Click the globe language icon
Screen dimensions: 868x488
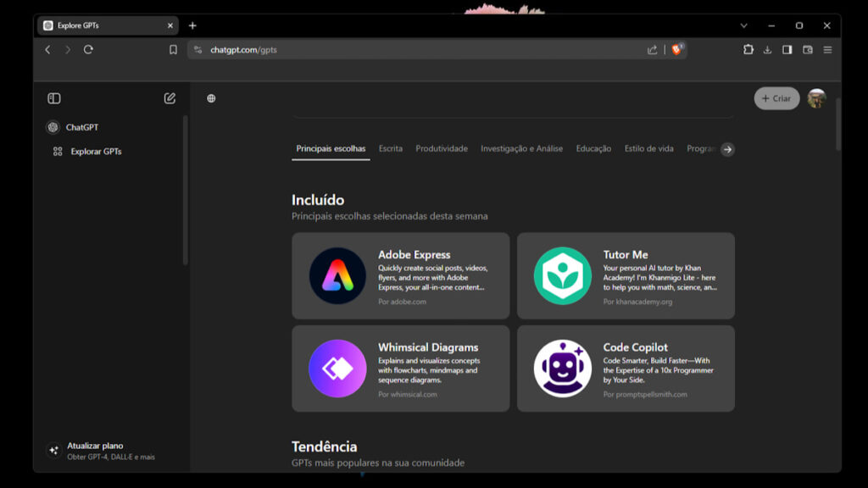(211, 98)
